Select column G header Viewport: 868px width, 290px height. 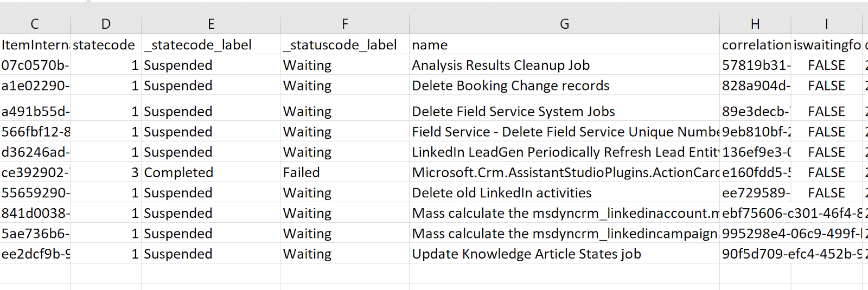pos(564,24)
